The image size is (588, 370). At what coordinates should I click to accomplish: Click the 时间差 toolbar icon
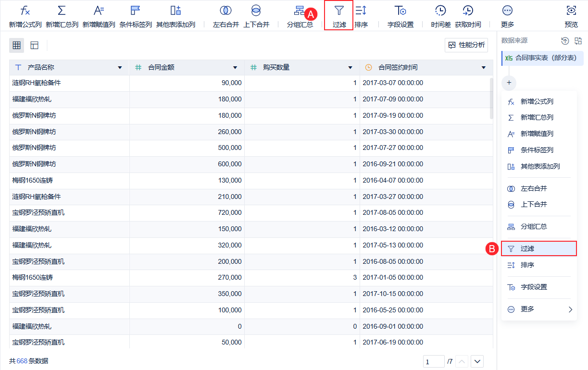(x=440, y=11)
